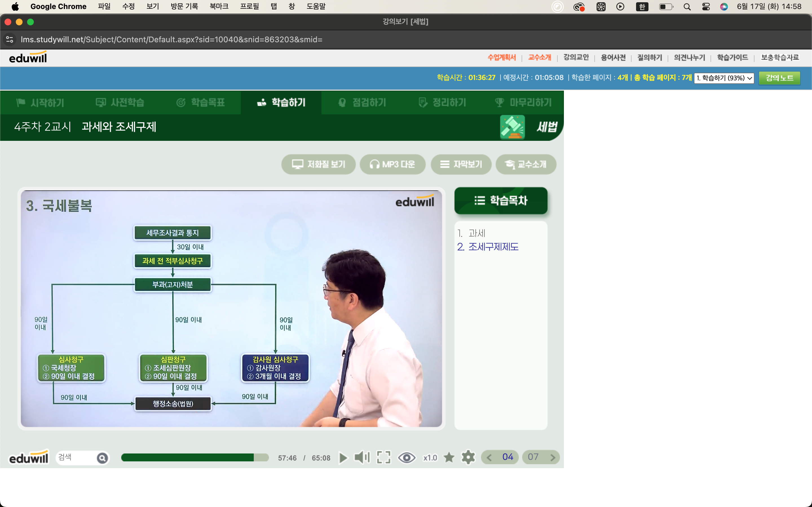The image size is (812, 507).
Task: Toggle subtitles with 자막보기 button
Action: (x=461, y=164)
